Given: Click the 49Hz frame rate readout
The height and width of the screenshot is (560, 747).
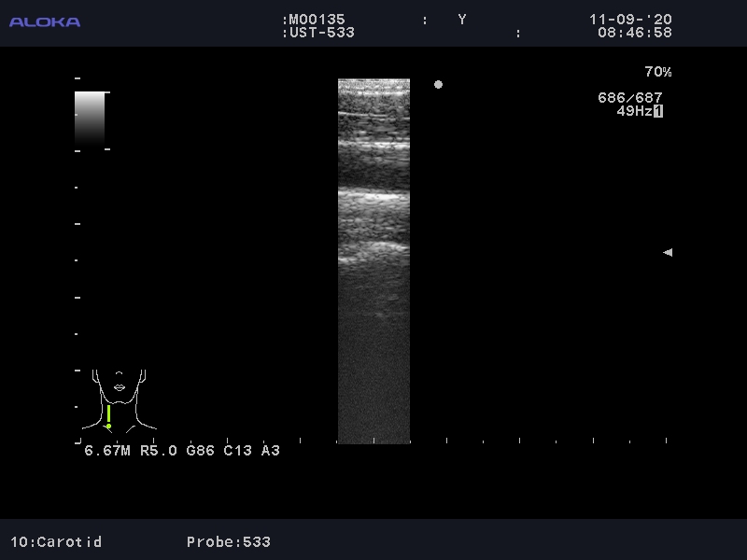Looking at the screenshot, I should click(x=633, y=111).
